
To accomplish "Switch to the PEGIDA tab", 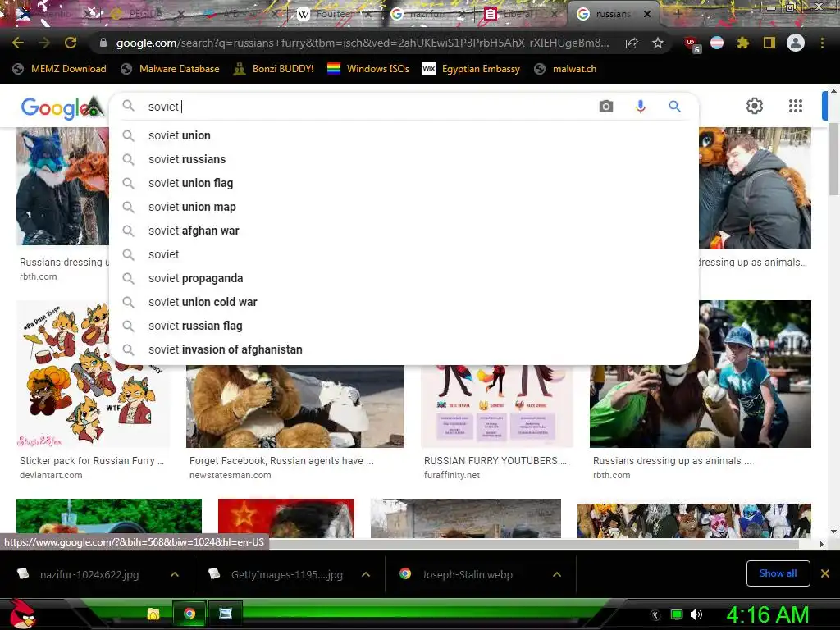I will [x=144, y=14].
